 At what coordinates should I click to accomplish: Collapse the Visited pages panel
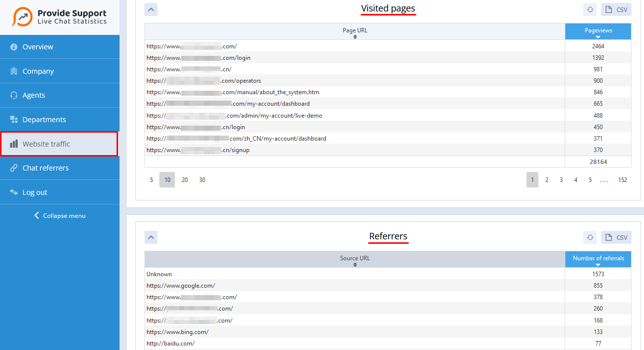[x=151, y=9]
